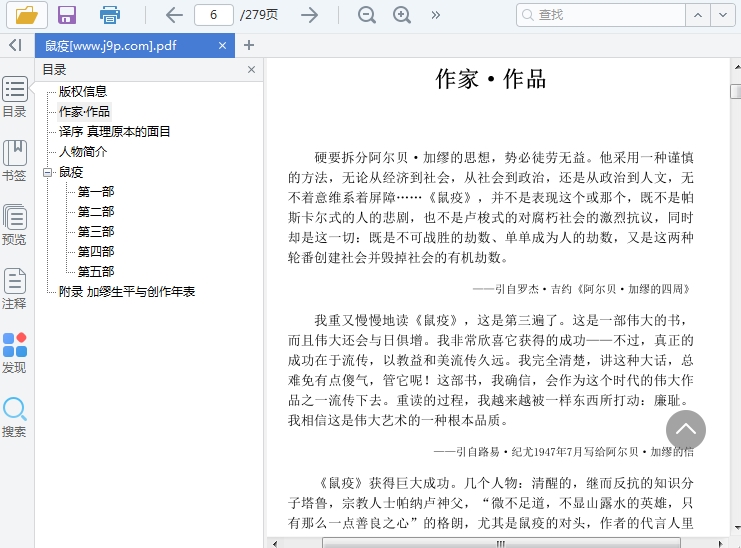Collapse the sidebar with the left arrow icon
Image resolution: width=741 pixels, height=548 pixels.
pyautogui.click(x=16, y=45)
